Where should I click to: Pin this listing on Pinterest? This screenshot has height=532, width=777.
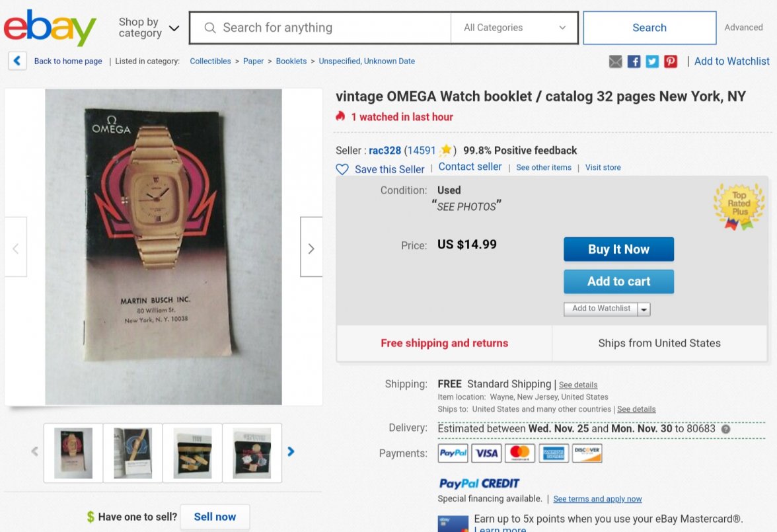pos(671,61)
